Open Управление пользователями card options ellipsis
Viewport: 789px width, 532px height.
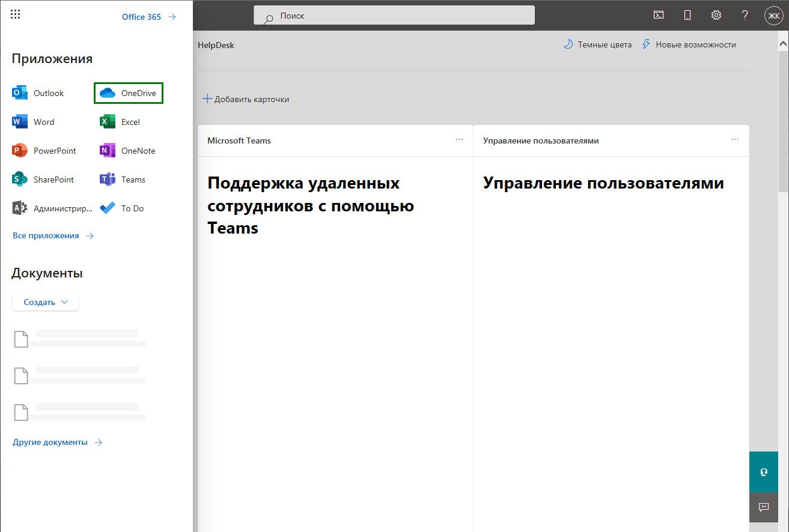pos(735,139)
